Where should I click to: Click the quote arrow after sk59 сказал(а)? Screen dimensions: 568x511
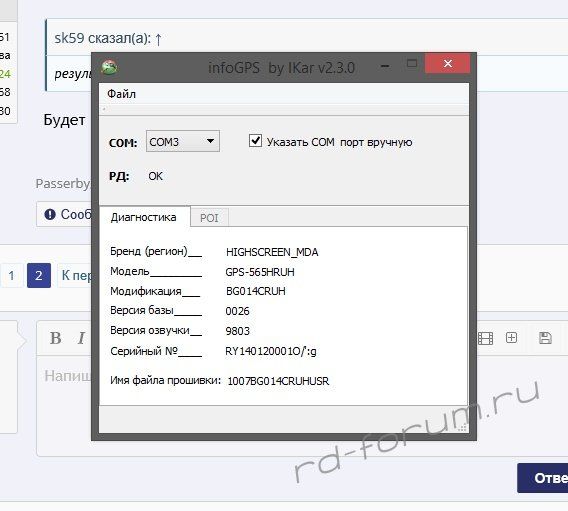[158, 39]
